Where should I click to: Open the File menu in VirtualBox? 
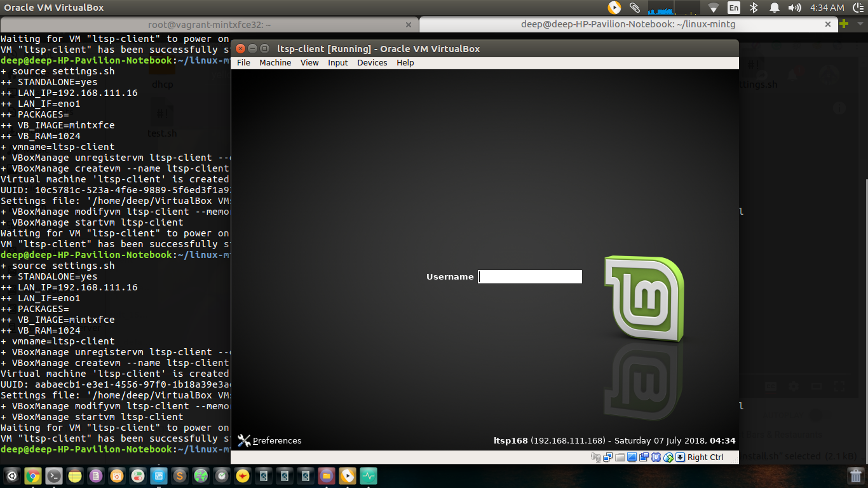click(243, 62)
